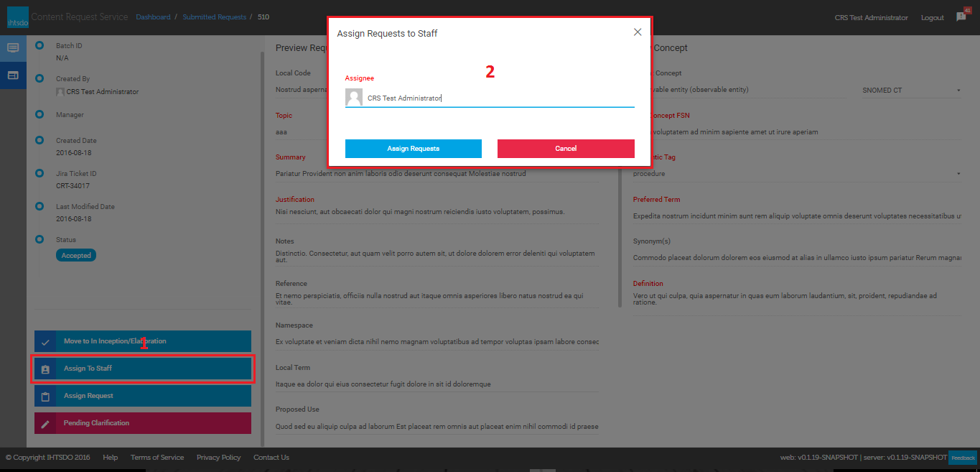Click Logout in the header
Screen dimensions: 980x472
pos(932,18)
